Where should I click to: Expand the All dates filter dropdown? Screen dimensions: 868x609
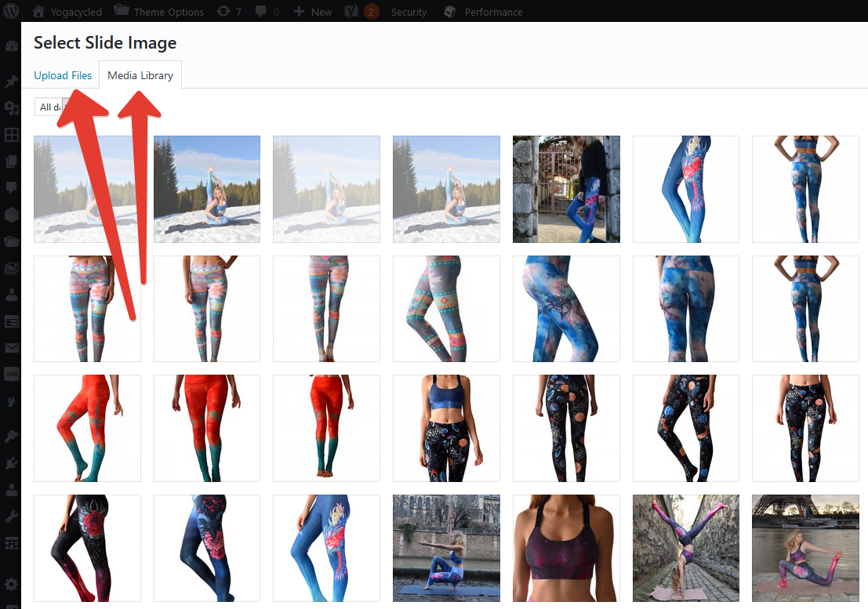pos(49,107)
